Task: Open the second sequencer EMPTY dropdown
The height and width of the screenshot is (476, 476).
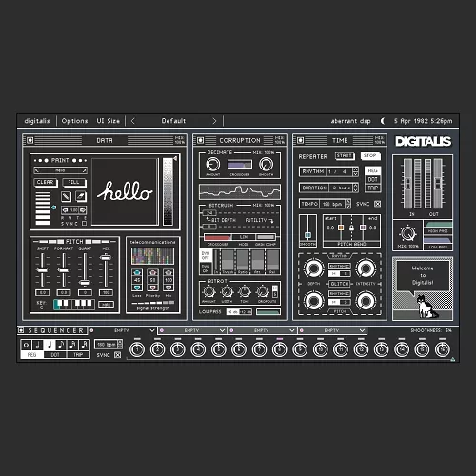Action: (x=222, y=330)
